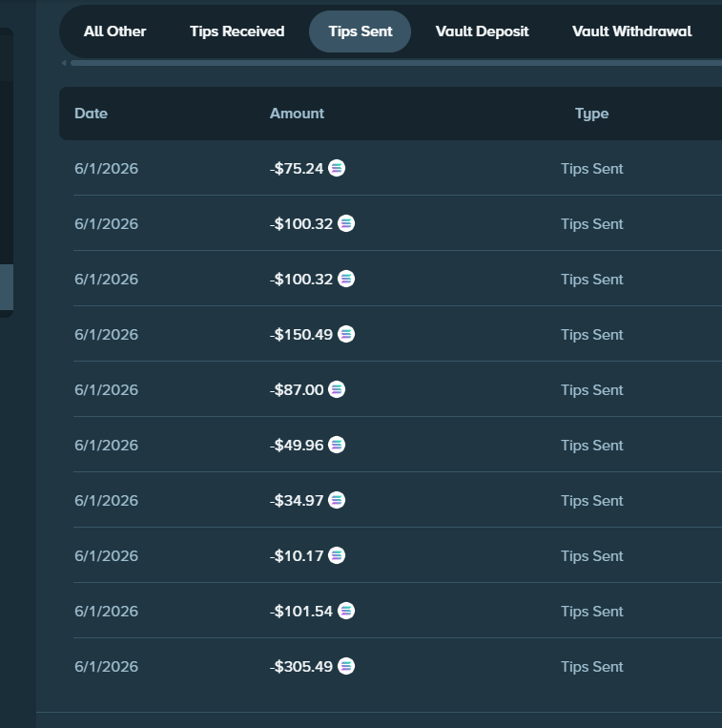Click the Solana coin icon beside -$150.49

click(346, 334)
